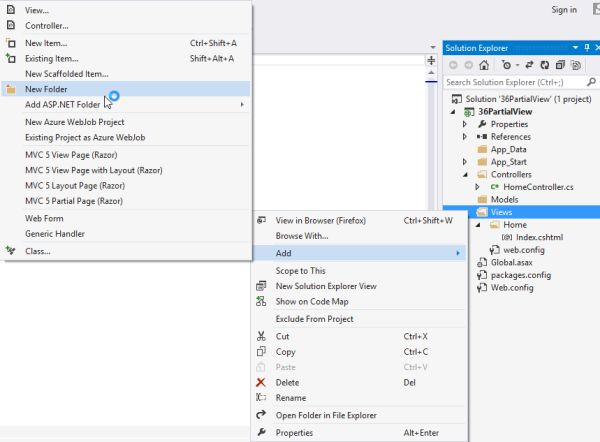Click the Rename icon in context menu
This screenshot has height=442, width=600.
point(261,398)
